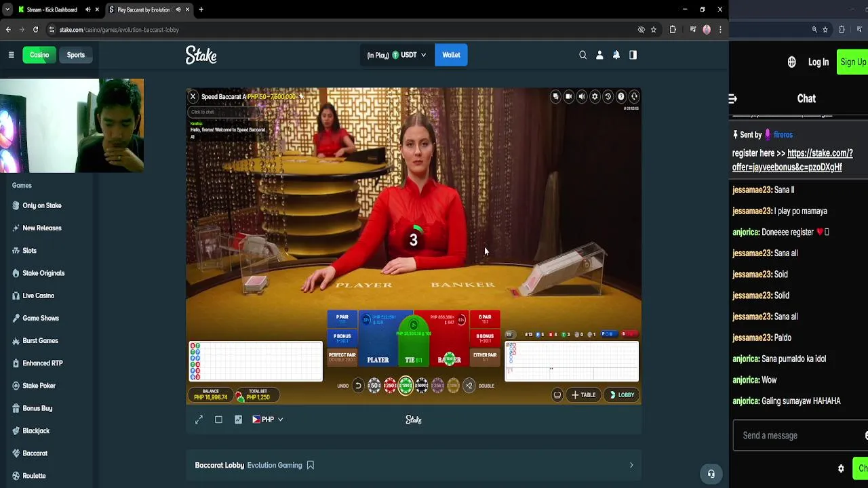Screen dimensions: 868x488
Task: Select the green 1250 chip
Action: tap(406, 386)
